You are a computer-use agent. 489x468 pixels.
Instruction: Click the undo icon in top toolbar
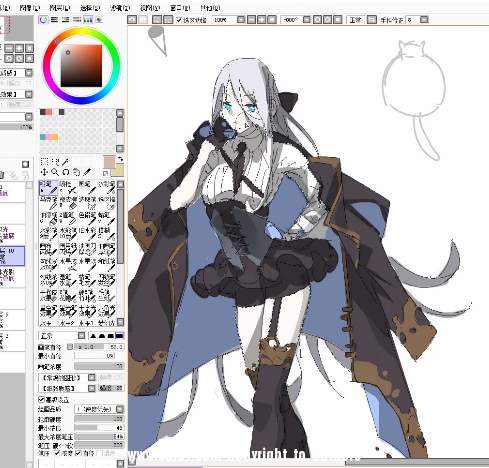point(132,20)
